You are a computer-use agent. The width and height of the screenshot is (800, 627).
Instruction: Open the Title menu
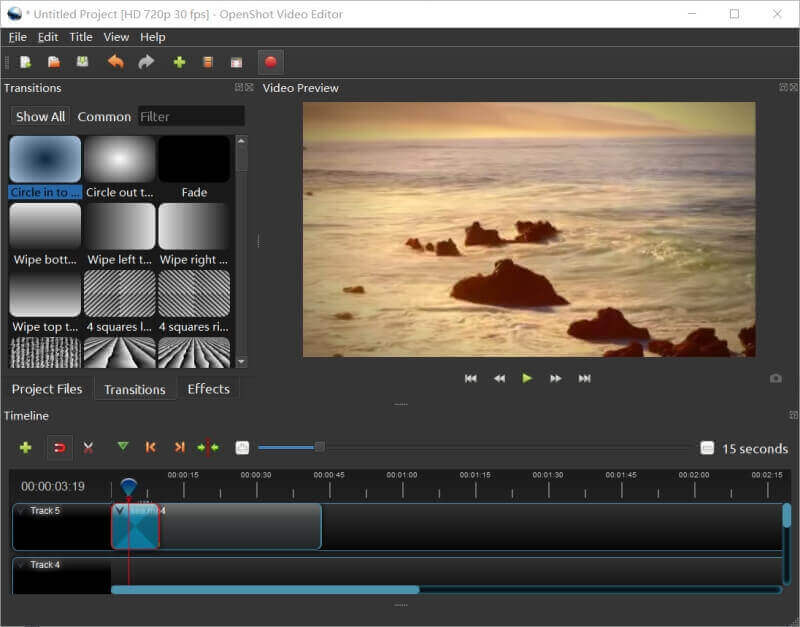pyautogui.click(x=81, y=37)
